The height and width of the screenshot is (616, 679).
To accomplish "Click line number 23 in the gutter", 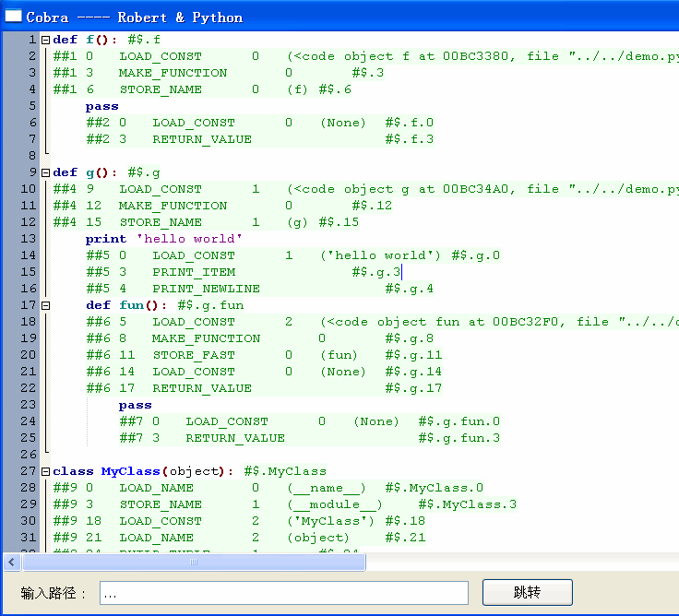I will coord(30,405).
